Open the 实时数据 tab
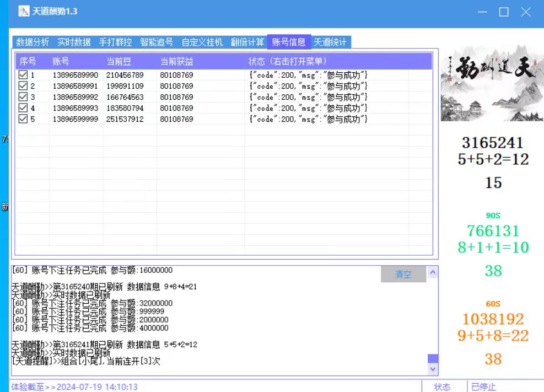 74,42
